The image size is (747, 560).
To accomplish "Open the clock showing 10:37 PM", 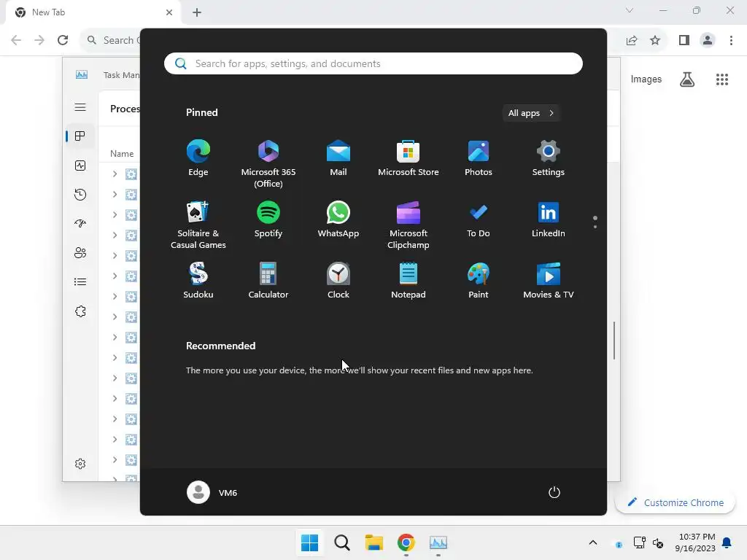I will (695, 542).
